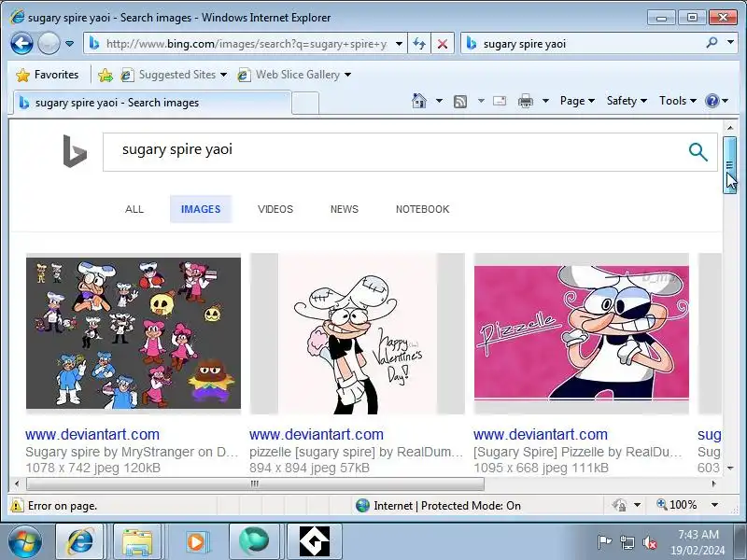Click the browser Forward arrow button

49,44
